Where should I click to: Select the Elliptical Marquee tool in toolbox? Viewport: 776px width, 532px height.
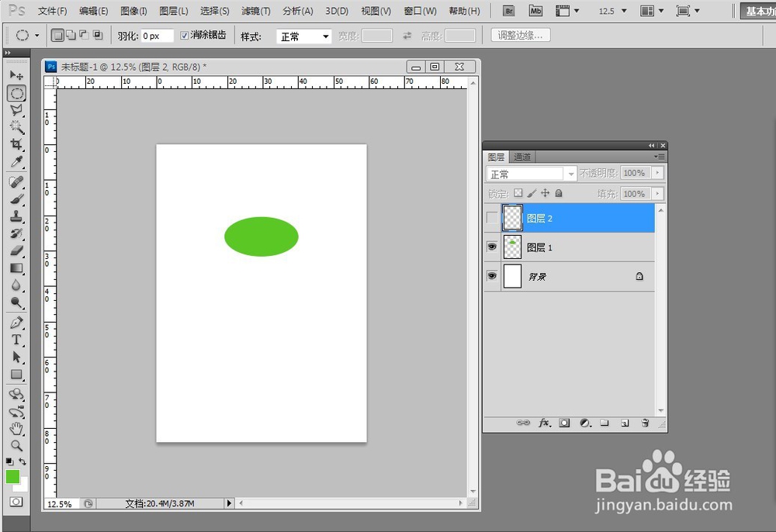click(x=16, y=93)
